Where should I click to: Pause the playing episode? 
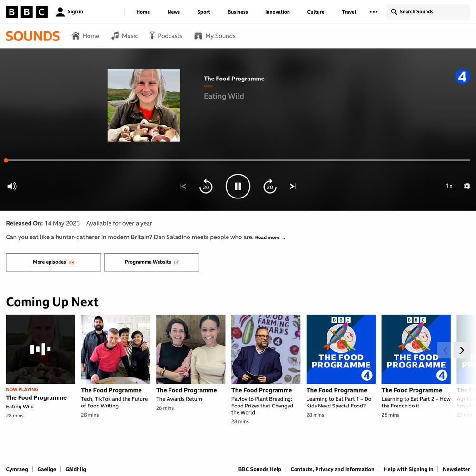click(x=238, y=186)
